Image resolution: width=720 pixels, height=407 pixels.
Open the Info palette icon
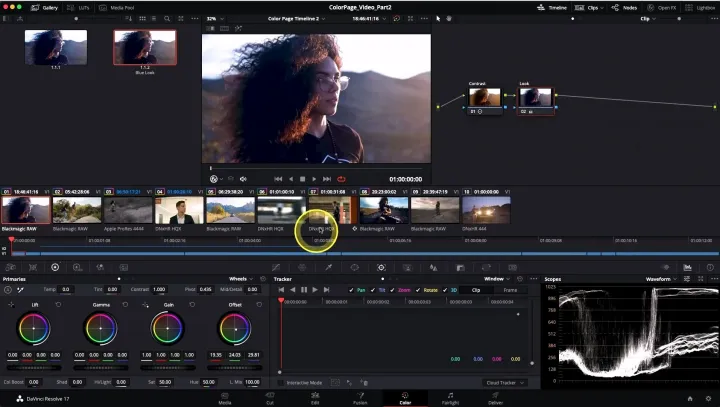pos(710,267)
